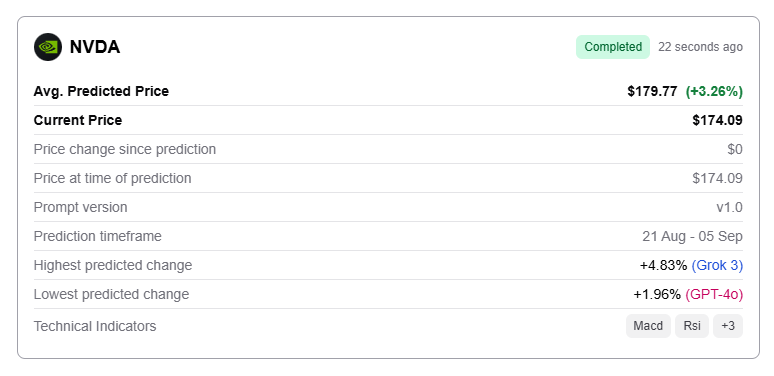774x376 pixels.
Task: Click the Technical Indicators row label
Action: pyautogui.click(x=95, y=326)
